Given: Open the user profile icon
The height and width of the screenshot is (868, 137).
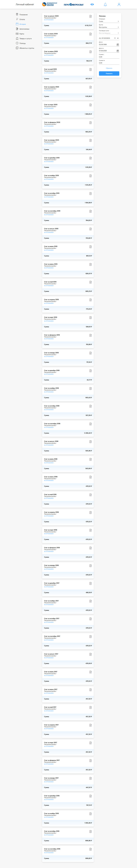Looking at the screenshot, I should [x=119, y=4].
